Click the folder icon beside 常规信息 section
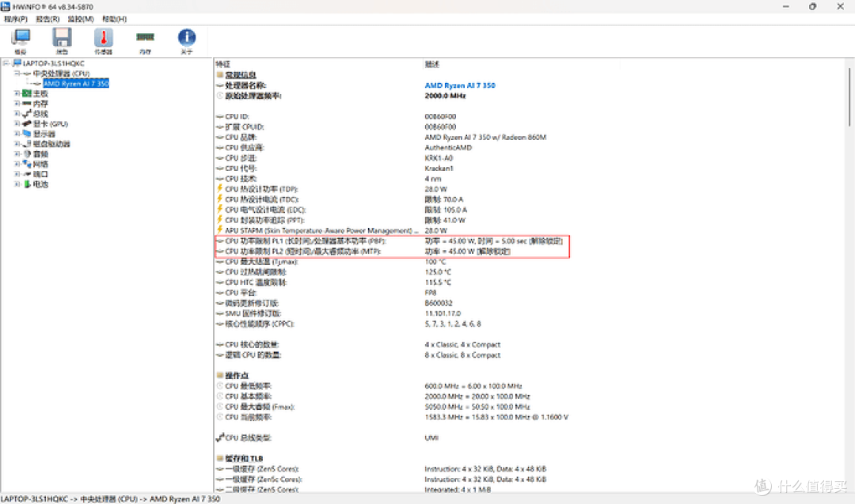 [x=220, y=74]
